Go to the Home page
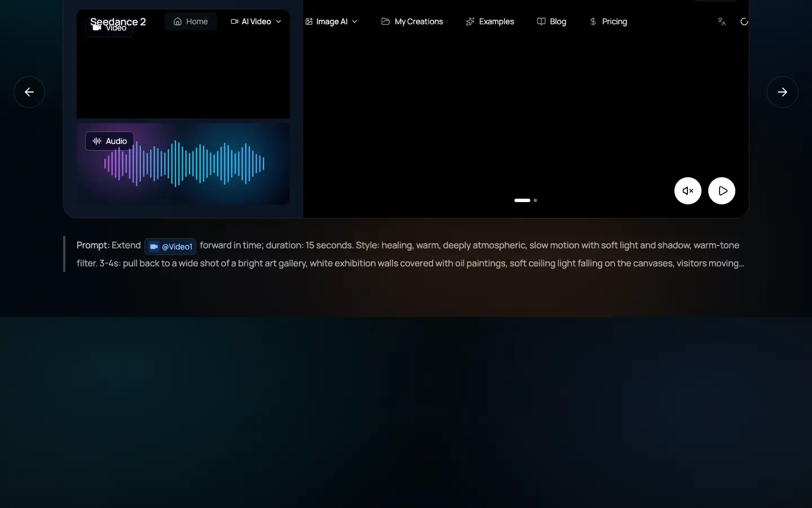Screen dimensions: 812x508 click(191, 21)
